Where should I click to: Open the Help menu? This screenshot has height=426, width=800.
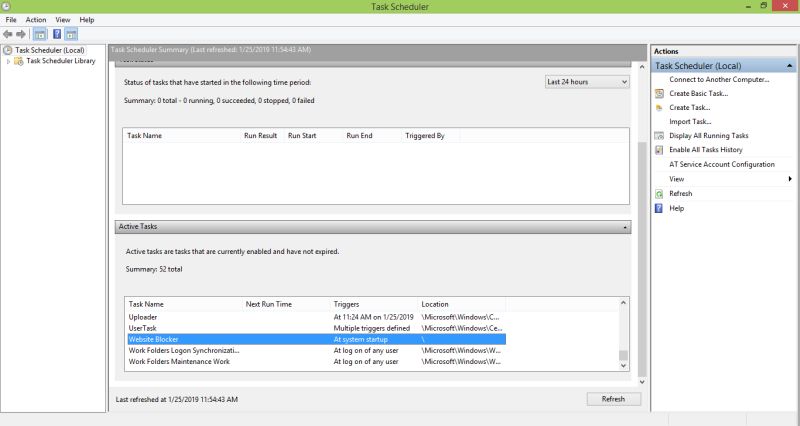coord(87,20)
